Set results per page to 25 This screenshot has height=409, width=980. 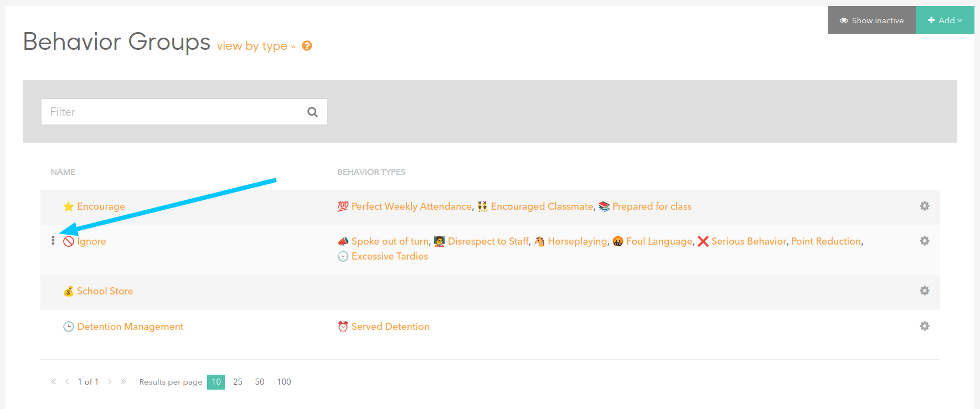point(238,382)
